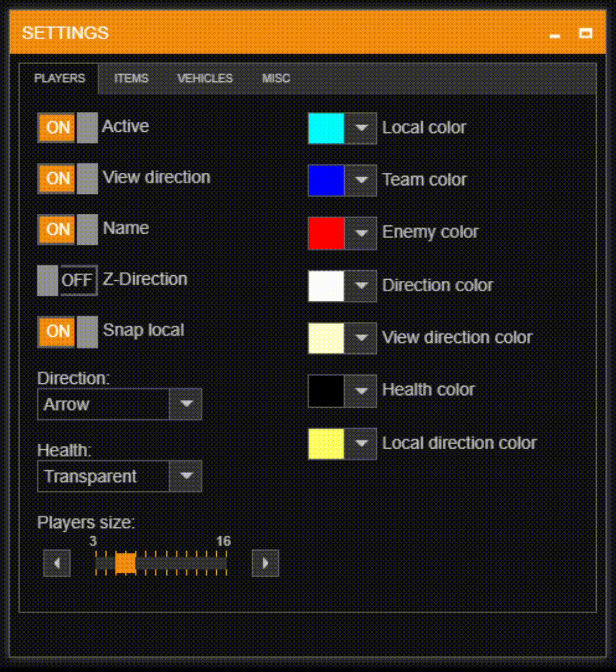Click the blue Team color swatch

[x=326, y=180]
